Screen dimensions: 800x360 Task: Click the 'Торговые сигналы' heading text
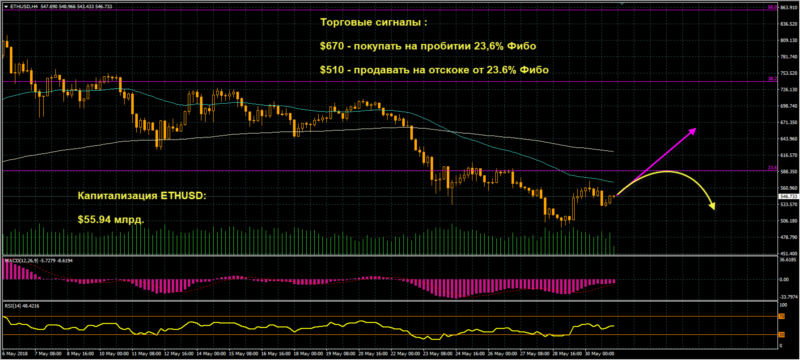pyautogui.click(x=373, y=22)
